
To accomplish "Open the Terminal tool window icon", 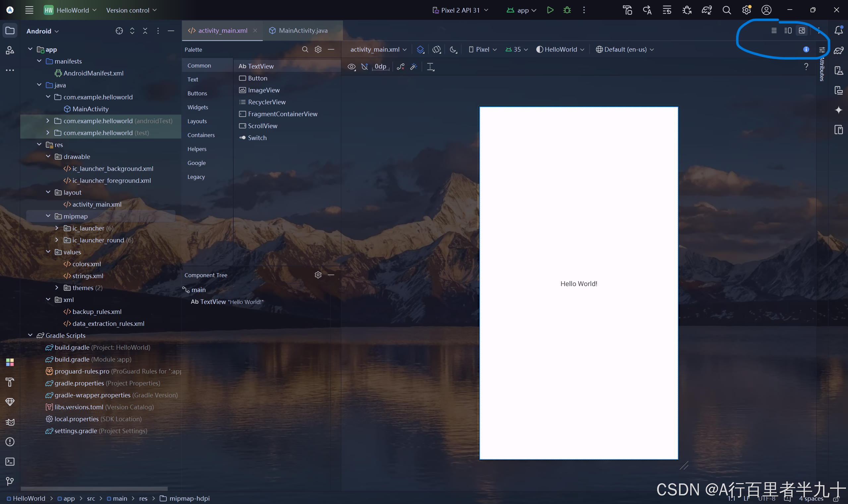I will pyautogui.click(x=10, y=462).
